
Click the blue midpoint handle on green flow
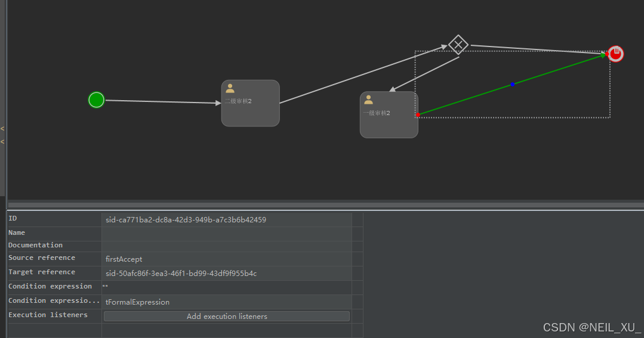click(512, 84)
